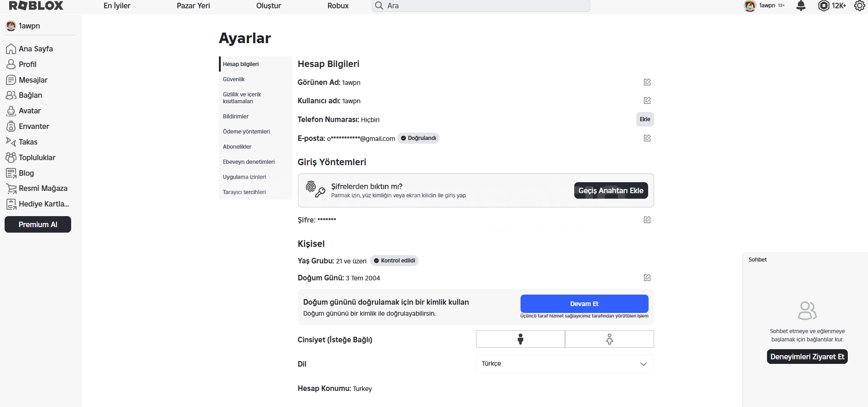
Task: Switch to the Bildirimler tab
Action: tap(256, 117)
